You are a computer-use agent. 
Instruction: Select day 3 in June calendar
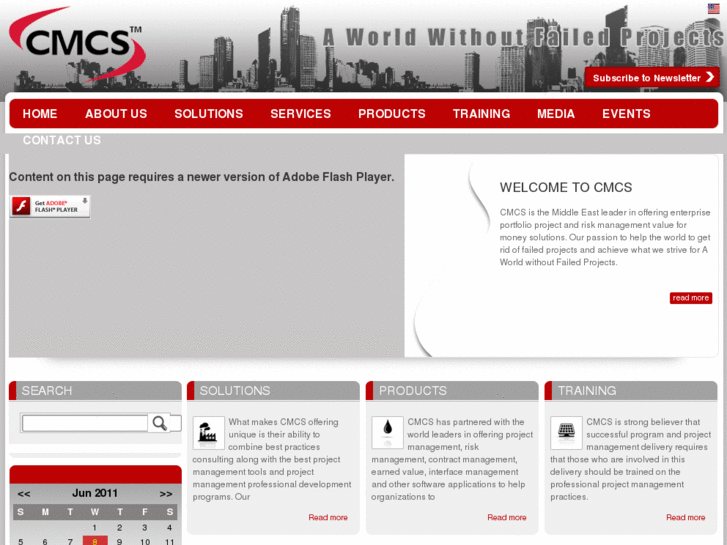(x=145, y=527)
